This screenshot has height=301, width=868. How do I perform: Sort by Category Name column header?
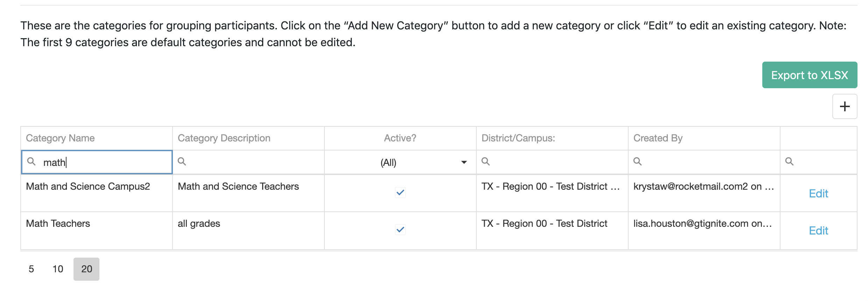point(60,138)
